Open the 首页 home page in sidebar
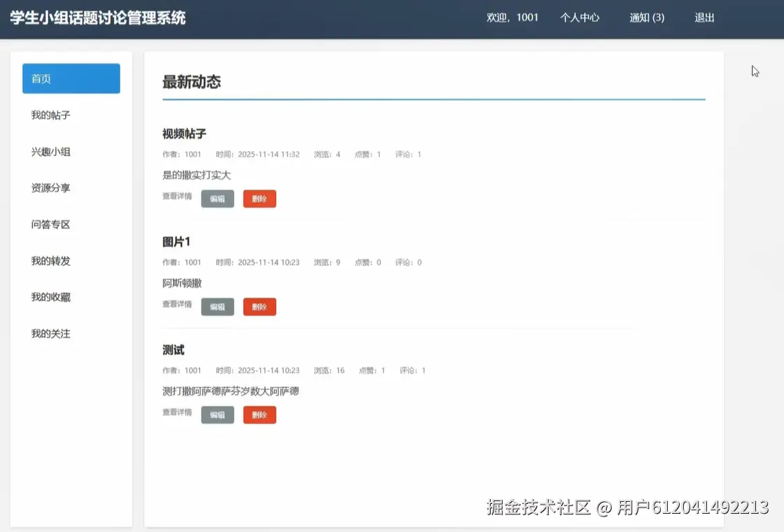 40,78
